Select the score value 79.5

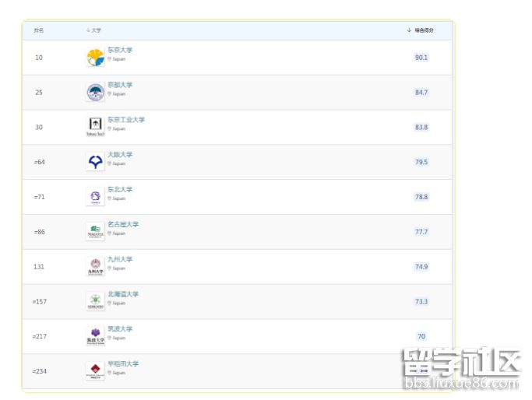[x=421, y=162]
